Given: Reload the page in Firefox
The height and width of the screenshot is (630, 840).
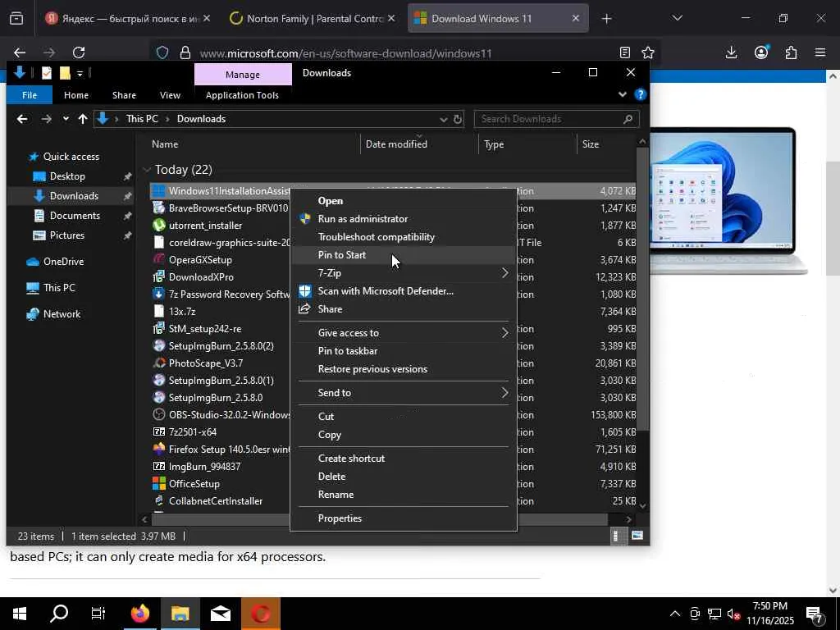Looking at the screenshot, I should (x=79, y=52).
